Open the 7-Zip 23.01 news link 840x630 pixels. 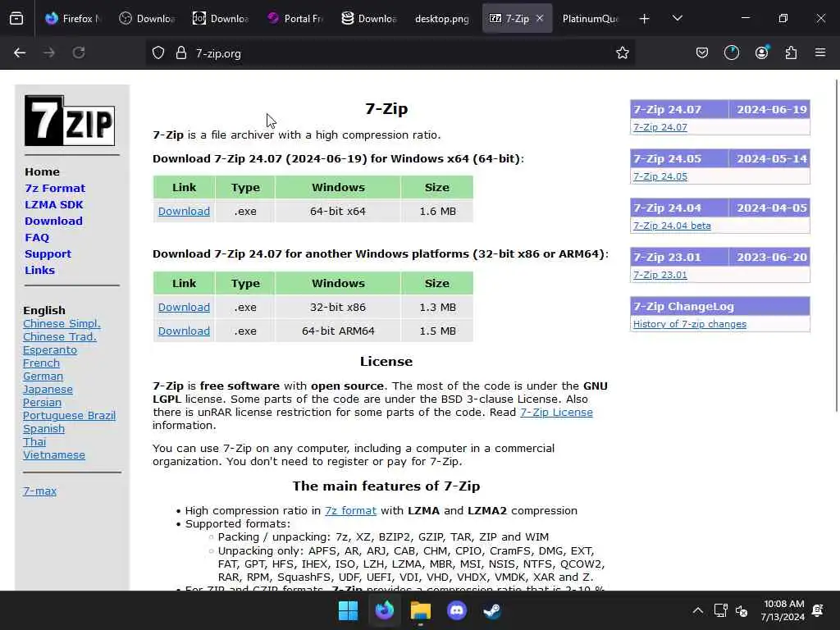(660, 275)
